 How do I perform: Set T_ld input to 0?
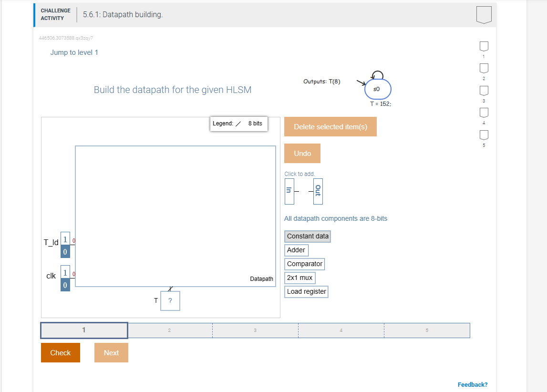[65, 251]
